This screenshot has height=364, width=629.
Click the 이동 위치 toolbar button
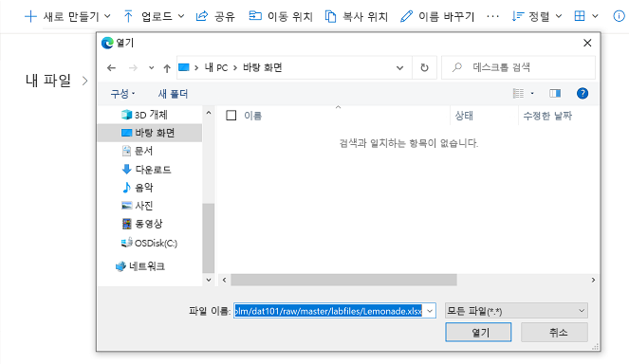(x=281, y=16)
